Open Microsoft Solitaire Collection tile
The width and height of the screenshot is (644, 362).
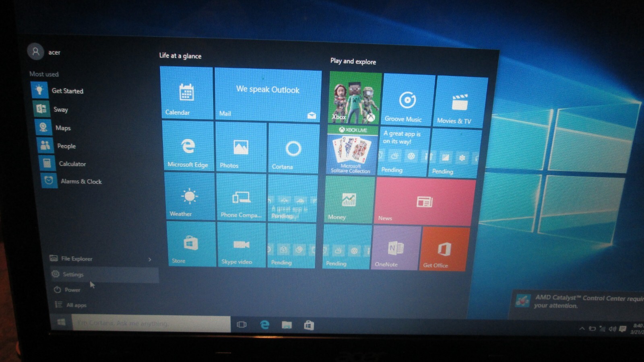click(x=352, y=150)
